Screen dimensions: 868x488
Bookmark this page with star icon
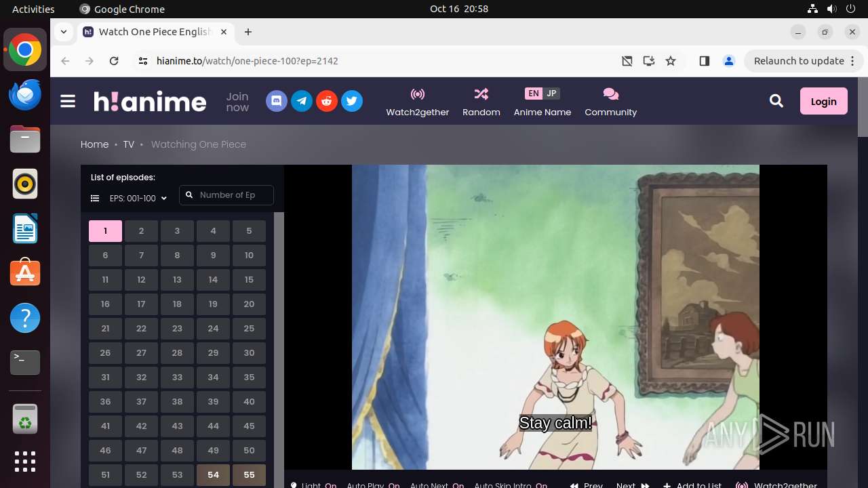coord(671,61)
